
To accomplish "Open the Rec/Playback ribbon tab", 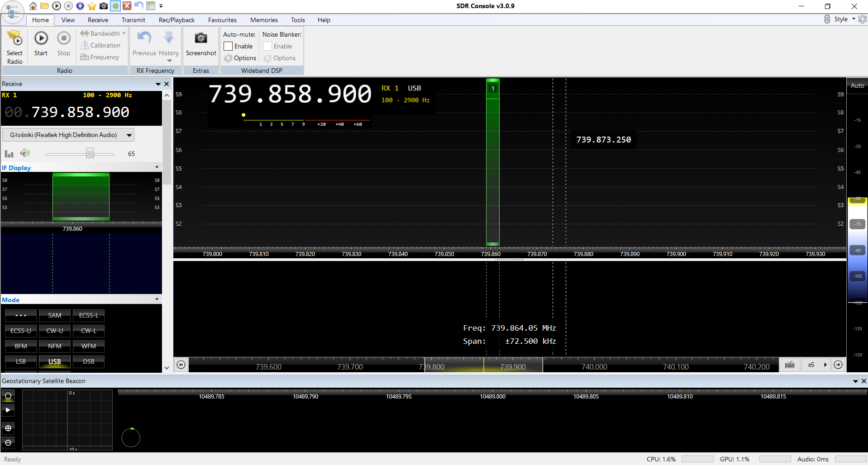I will pyautogui.click(x=176, y=20).
